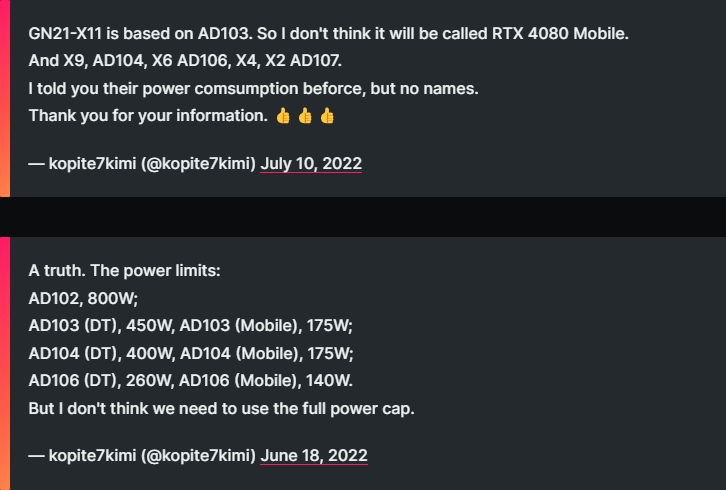Click the 'A truth. The power limits:' heading
The width and height of the screenshot is (726, 490).
coord(125,270)
